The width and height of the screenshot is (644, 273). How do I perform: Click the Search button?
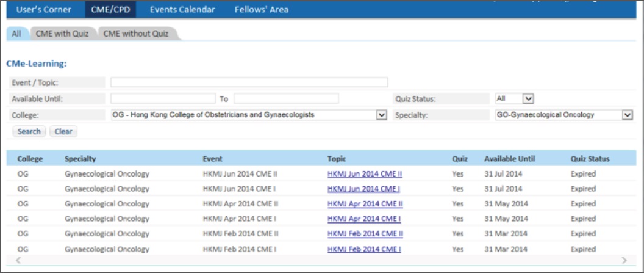coord(29,131)
